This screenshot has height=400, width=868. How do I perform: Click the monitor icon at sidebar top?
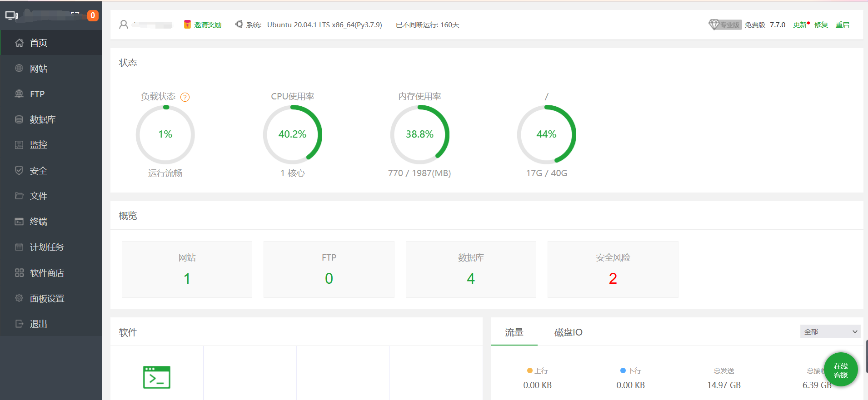click(11, 16)
